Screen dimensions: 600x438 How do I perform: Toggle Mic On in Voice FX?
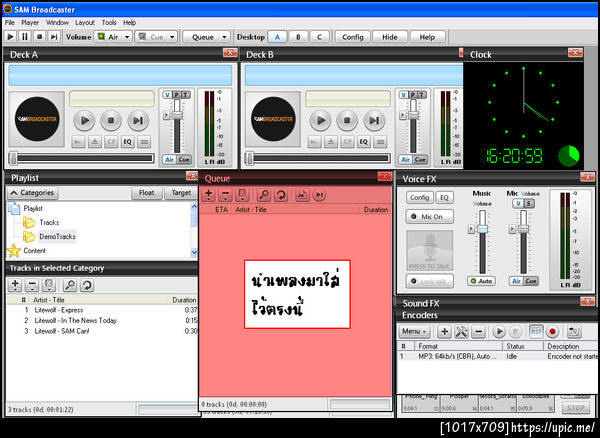pos(430,217)
